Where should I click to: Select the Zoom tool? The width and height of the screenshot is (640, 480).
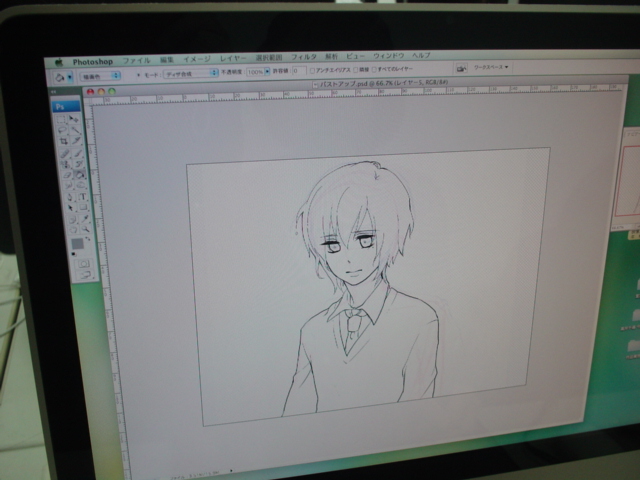(86, 229)
